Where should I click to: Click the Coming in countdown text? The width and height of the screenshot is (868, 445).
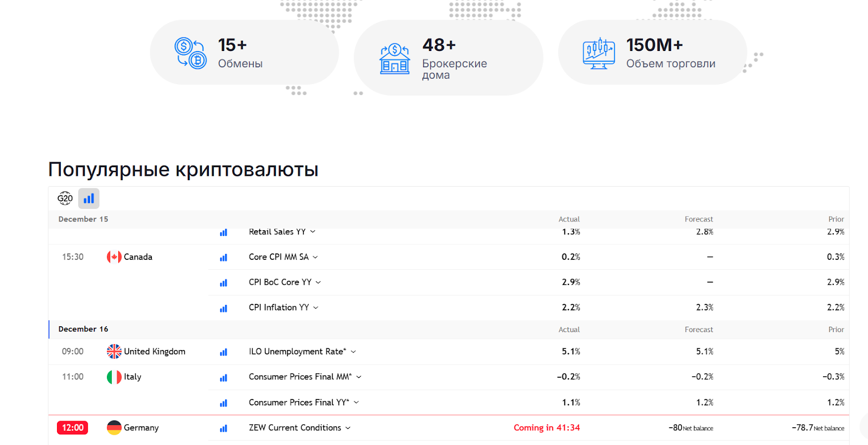[x=546, y=428]
